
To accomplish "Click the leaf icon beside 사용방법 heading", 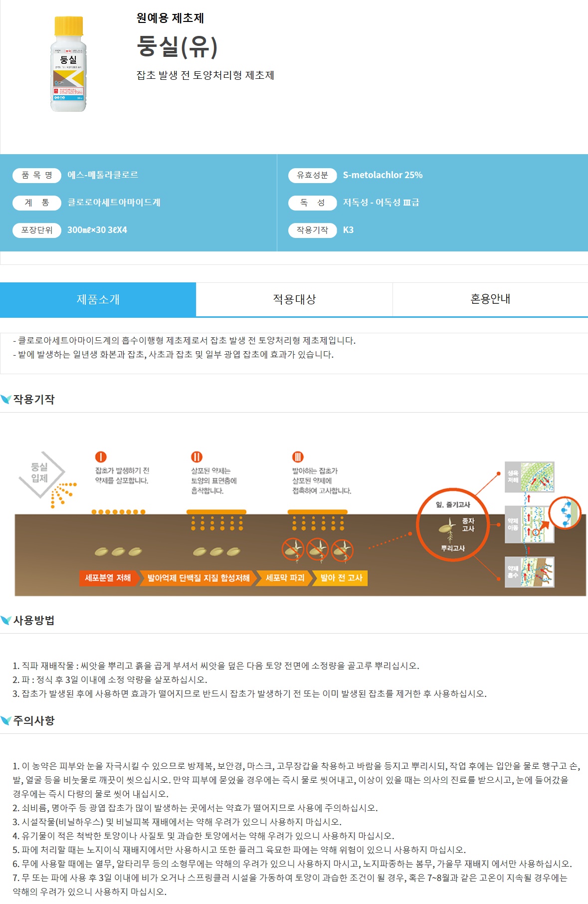I will tap(6, 620).
